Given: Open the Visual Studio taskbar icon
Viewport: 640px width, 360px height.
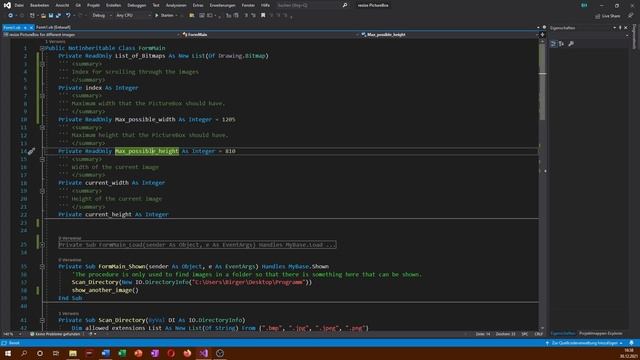Looking at the screenshot, I should coord(204,353).
